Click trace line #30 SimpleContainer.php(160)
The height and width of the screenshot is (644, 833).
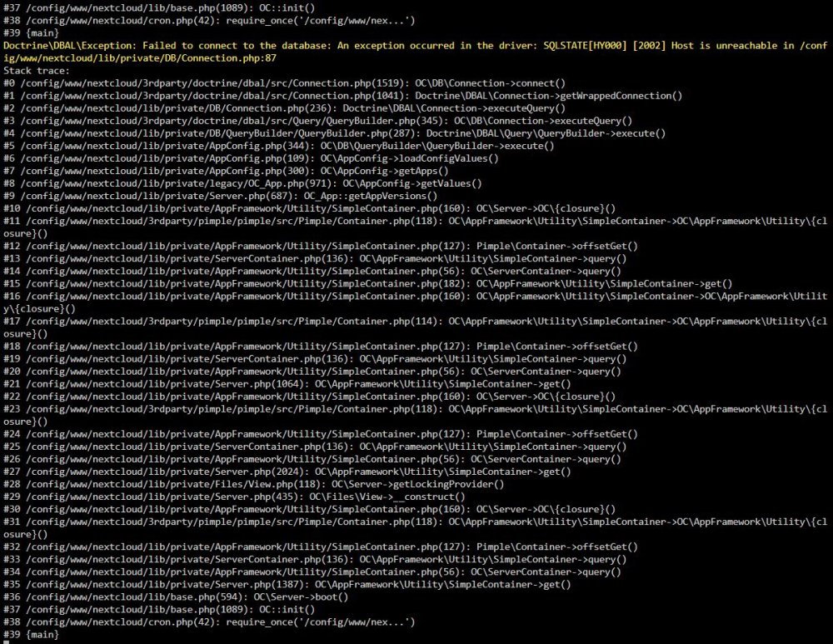point(309,509)
